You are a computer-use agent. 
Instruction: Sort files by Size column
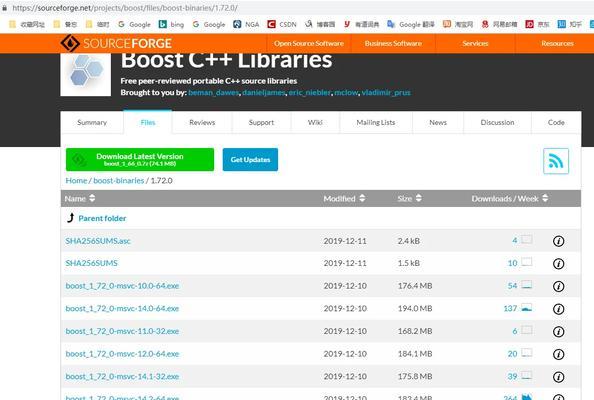click(410, 198)
